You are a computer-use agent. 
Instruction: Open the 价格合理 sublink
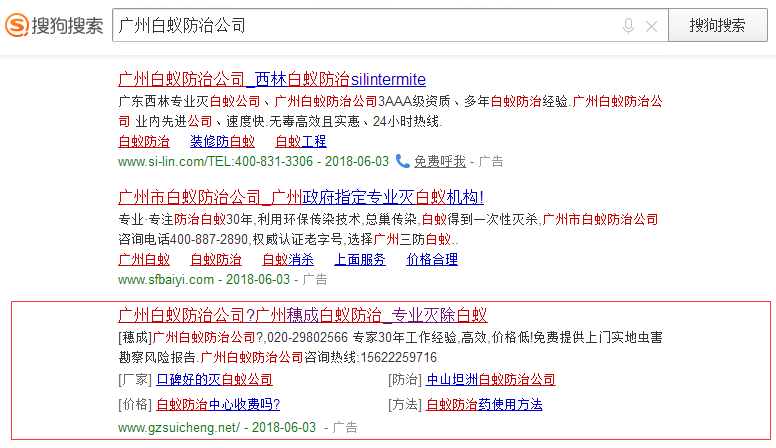click(x=432, y=259)
